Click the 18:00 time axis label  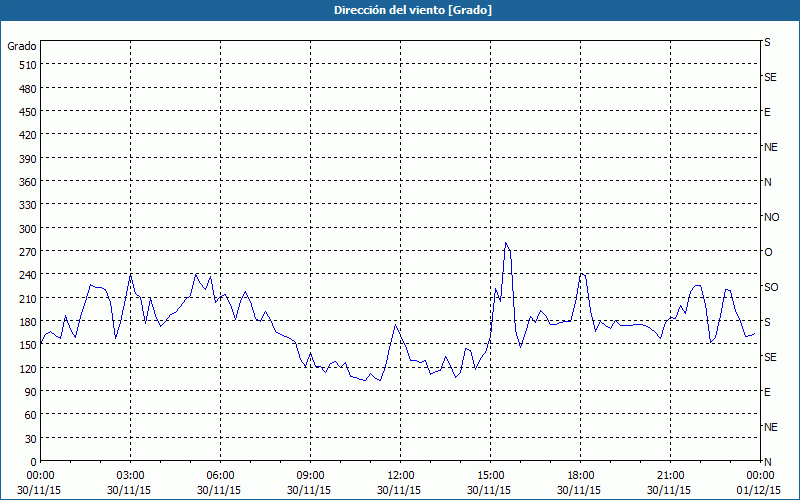click(581, 476)
